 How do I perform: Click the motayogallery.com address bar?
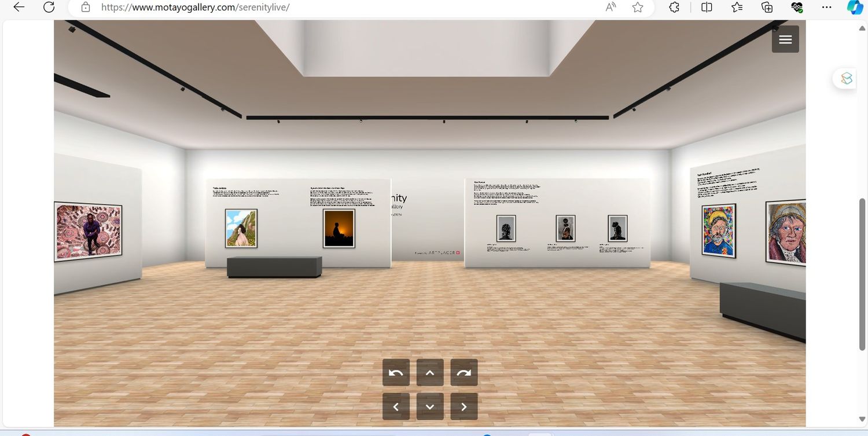tap(347, 7)
